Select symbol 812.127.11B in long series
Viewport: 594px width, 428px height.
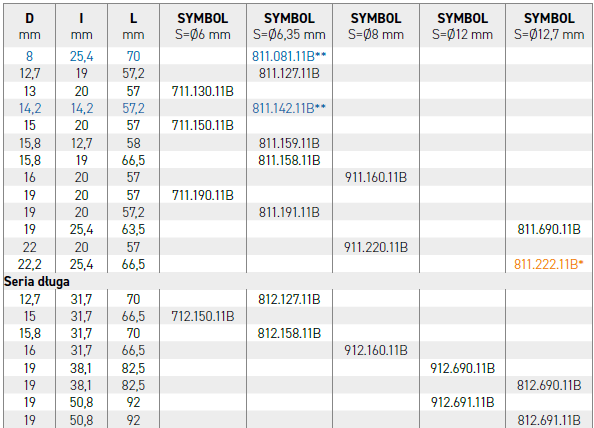(x=289, y=299)
